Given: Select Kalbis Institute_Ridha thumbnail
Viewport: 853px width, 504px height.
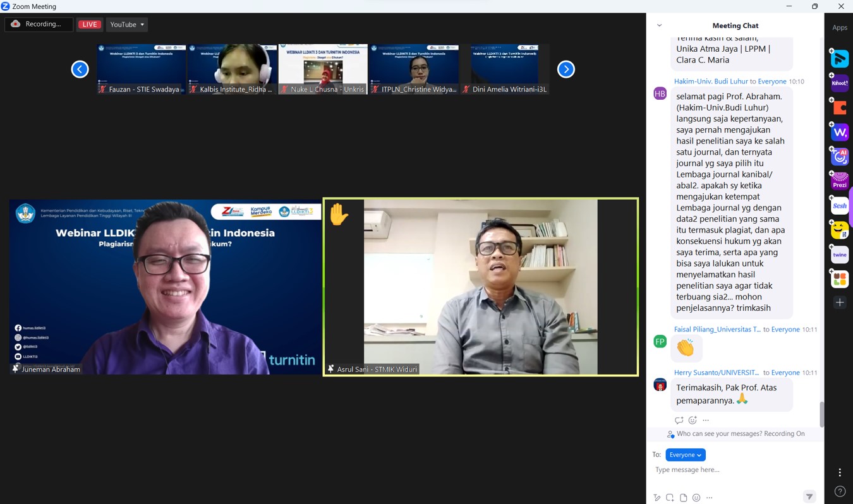Looking at the screenshot, I should coord(232,69).
